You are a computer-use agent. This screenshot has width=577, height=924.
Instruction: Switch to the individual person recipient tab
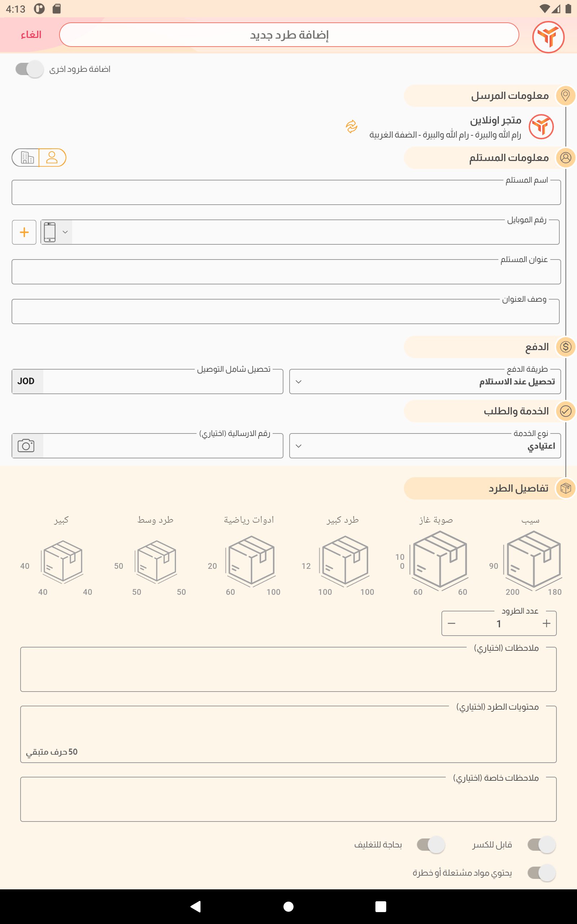pyautogui.click(x=52, y=158)
